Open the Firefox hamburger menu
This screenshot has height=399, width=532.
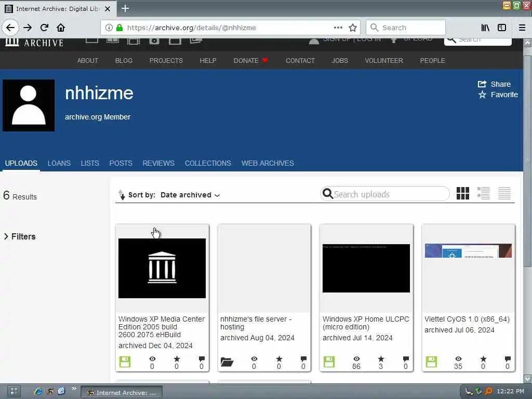pyautogui.click(x=522, y=28)
